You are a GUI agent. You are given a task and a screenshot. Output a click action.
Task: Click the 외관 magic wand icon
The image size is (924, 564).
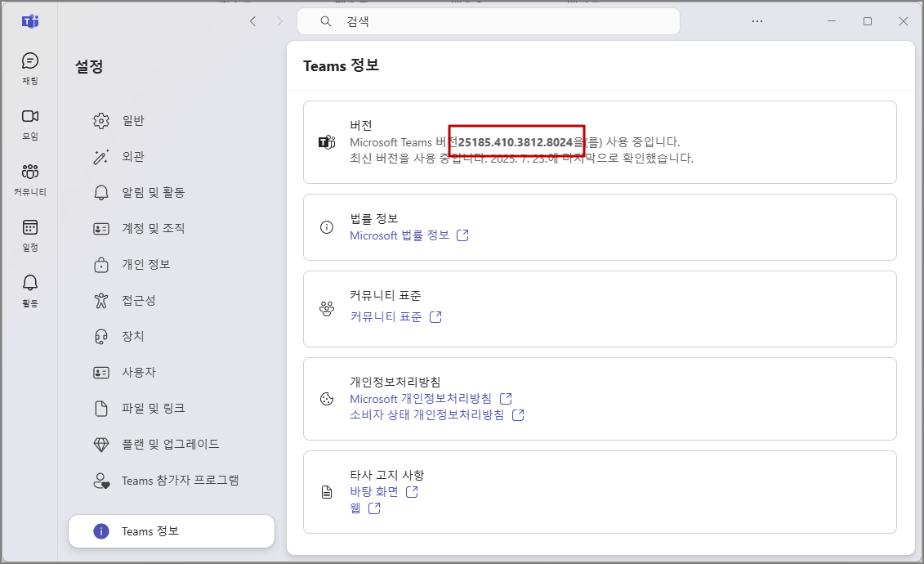pos(101,157)
